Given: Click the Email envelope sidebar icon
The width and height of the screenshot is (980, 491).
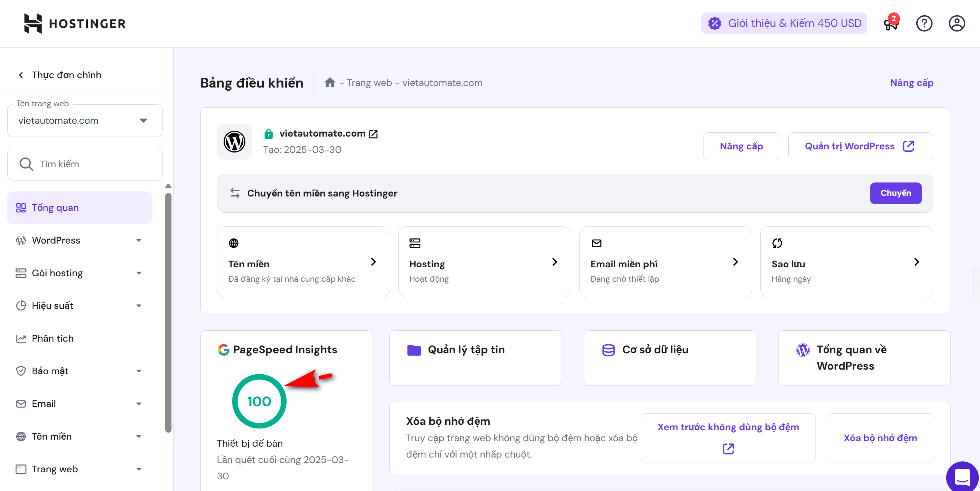Looking at the screenshot, I should [x=21, y=404].
